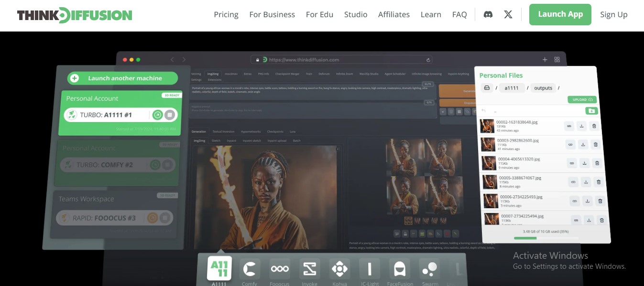
Task: Switch to the Inpaint sketch tab
Action: [251, 141]
